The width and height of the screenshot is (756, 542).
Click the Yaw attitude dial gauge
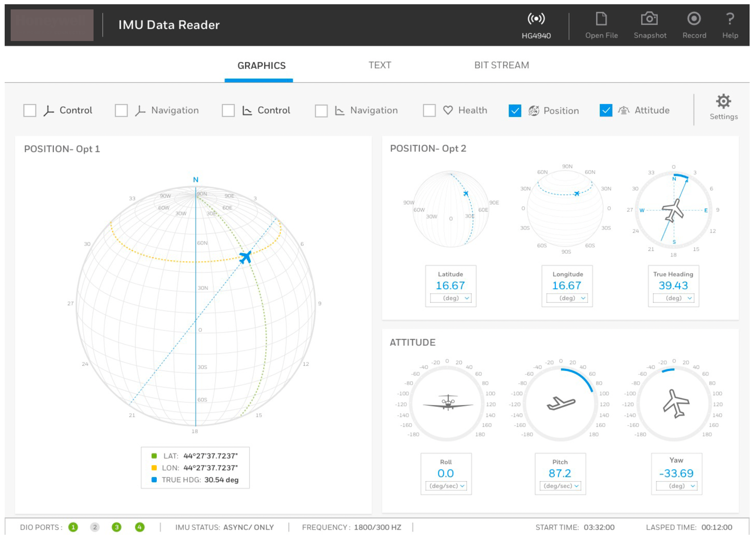(674, 404)
